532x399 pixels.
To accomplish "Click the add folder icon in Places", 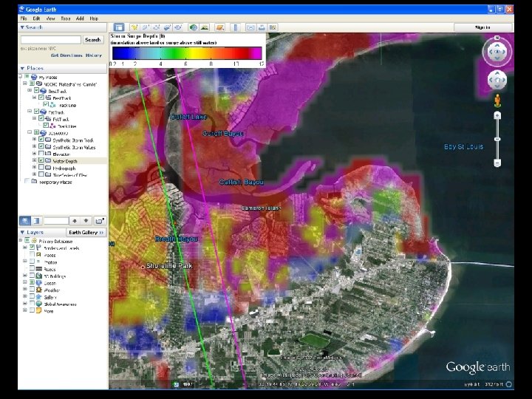I will (x=100, y=221).
